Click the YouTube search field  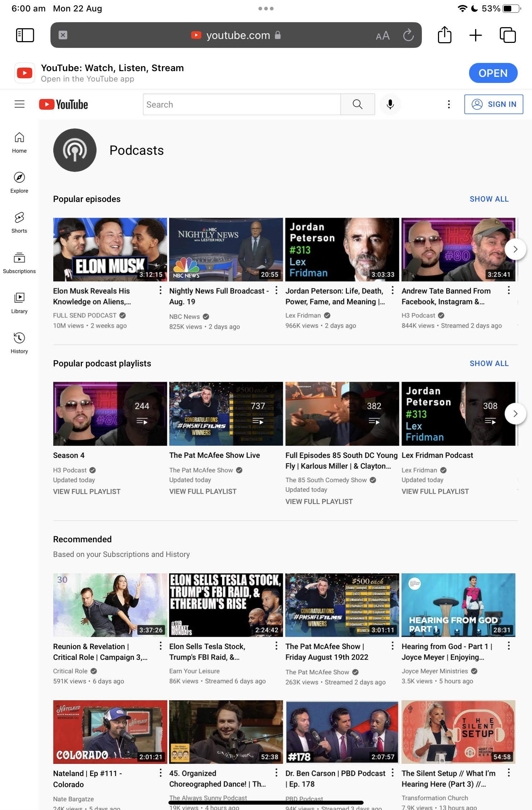tap(242, 104)
